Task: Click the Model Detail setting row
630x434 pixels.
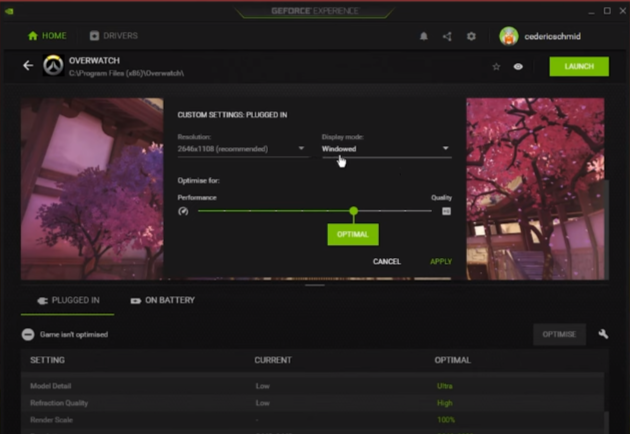Action: coord(313,386)
